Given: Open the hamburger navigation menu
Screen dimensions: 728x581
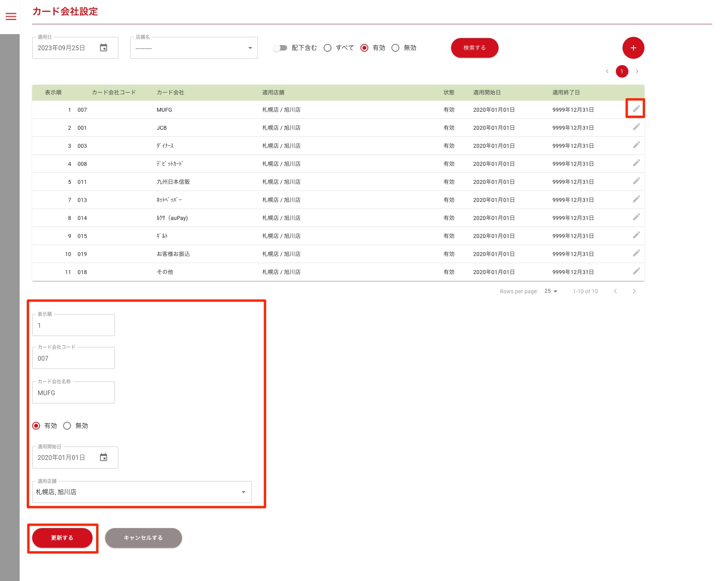Looking at the screenshot, I should pyautogui.click(x=11, y=16).
